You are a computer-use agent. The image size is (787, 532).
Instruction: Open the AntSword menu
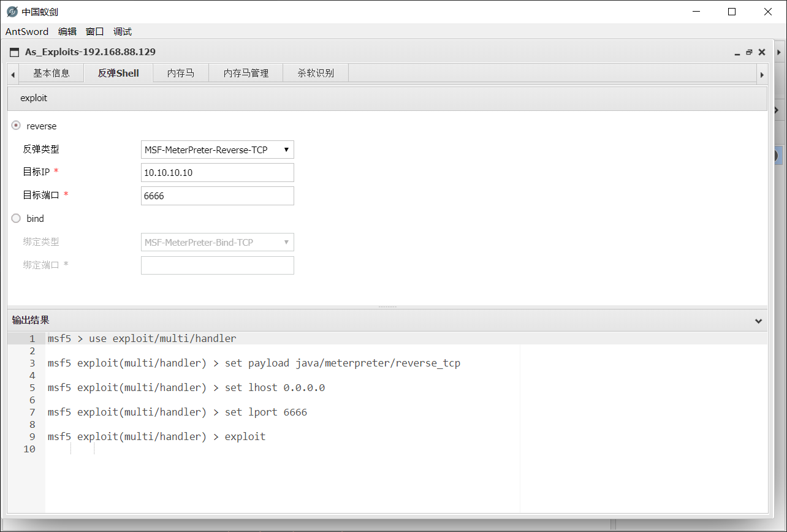click(27, 32)
